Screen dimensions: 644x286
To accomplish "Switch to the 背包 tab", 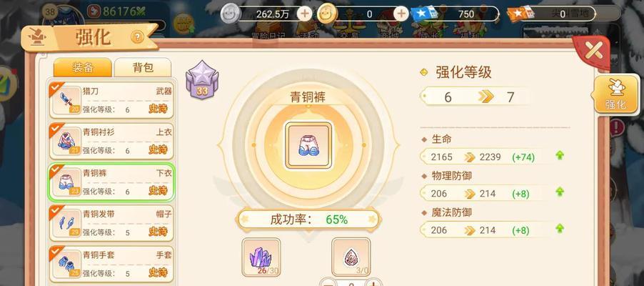I will tap(143, 67).
